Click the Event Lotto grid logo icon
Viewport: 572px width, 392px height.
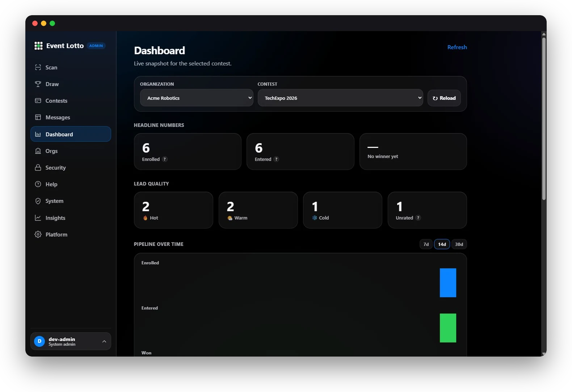coord(38,46)
